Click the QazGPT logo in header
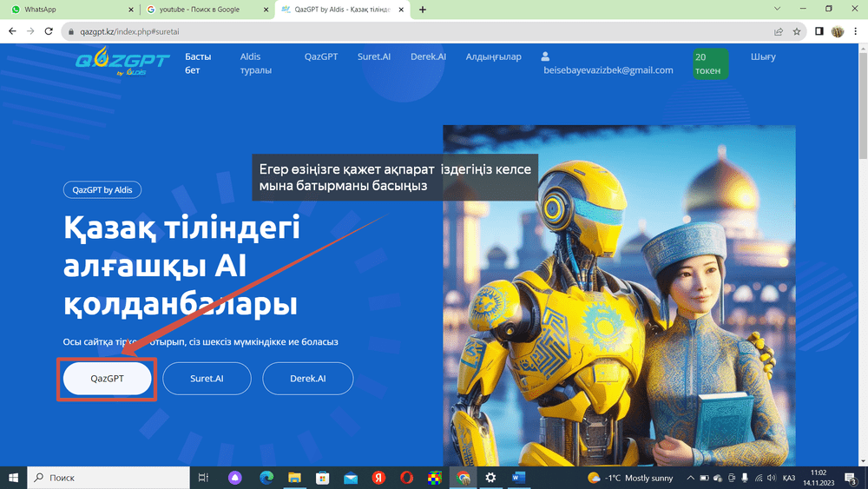 110,63
